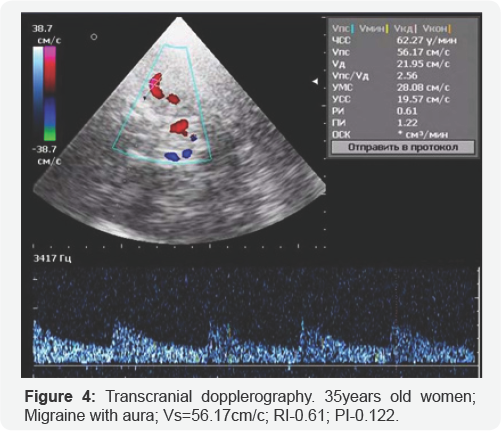
Task: Click the Vпс value 56.17 см/с
Action: click(x=423, y=52)
